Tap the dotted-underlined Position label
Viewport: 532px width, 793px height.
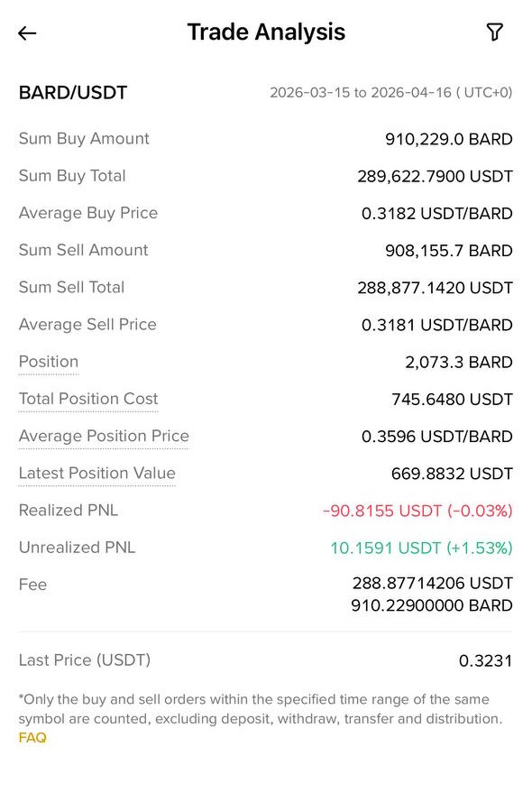(x=49, y=362)
